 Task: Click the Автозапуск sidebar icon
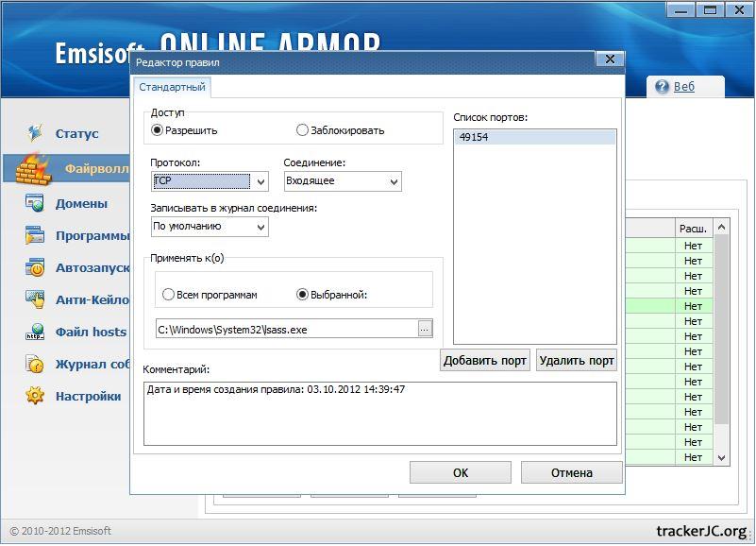click(35, 268)
